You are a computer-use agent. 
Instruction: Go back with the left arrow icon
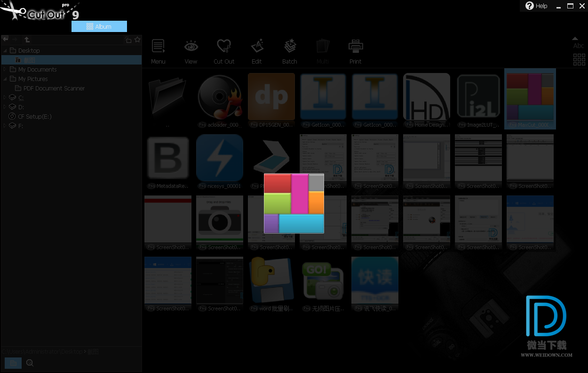click(6, 40)
